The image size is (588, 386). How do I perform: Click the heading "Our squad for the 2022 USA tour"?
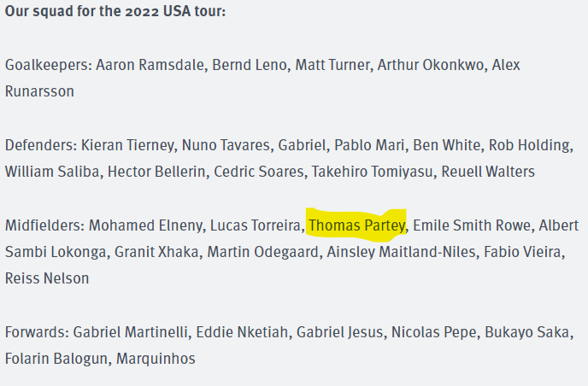tap(115, 15)
